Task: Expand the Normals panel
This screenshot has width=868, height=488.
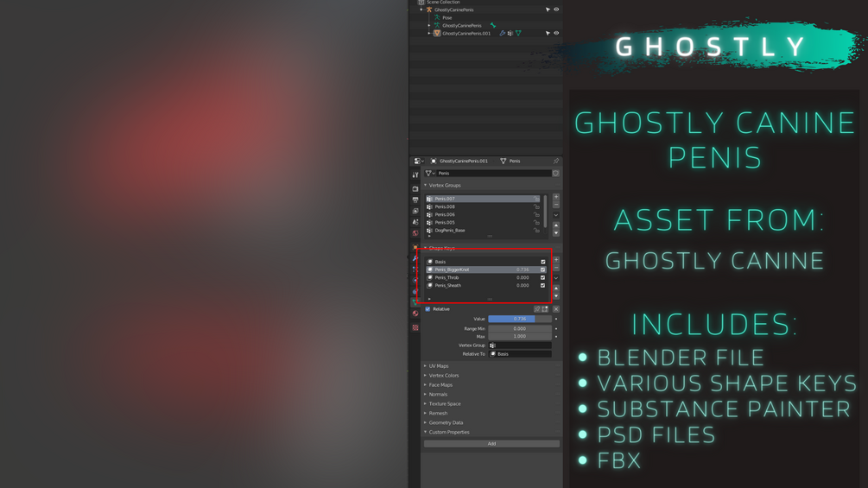Action: tap(425, 395)
